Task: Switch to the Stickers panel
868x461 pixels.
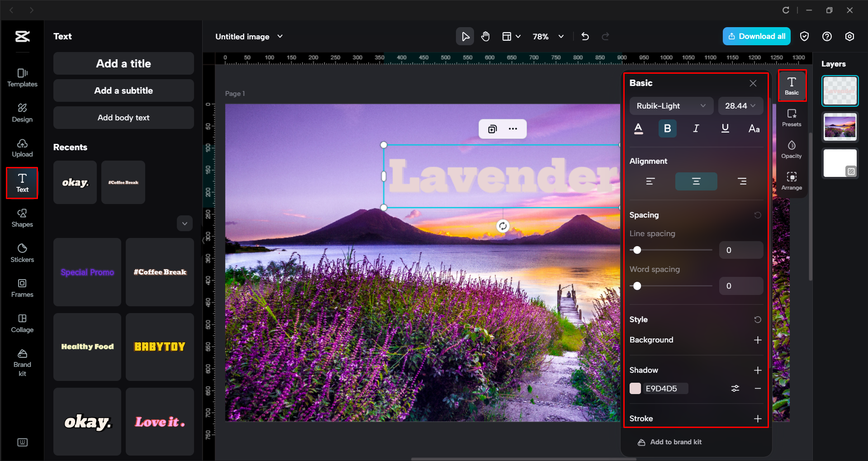Action: click(x=22, y=252)
